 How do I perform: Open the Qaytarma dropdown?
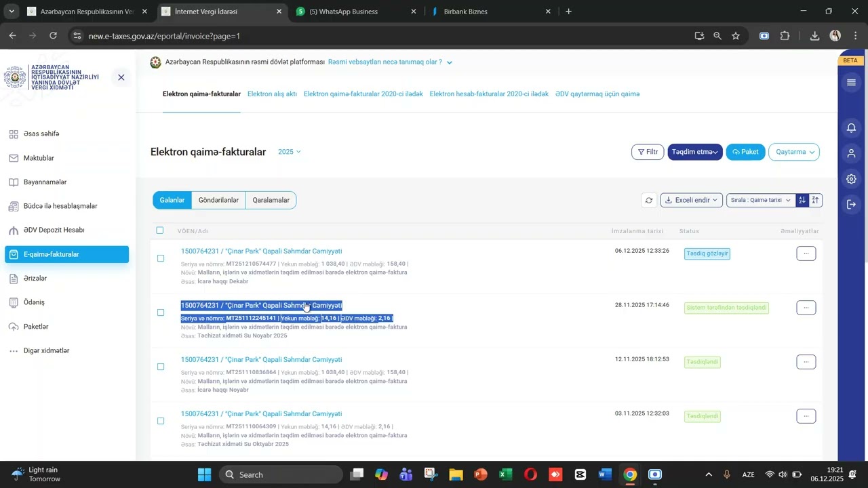coord(794,152)
